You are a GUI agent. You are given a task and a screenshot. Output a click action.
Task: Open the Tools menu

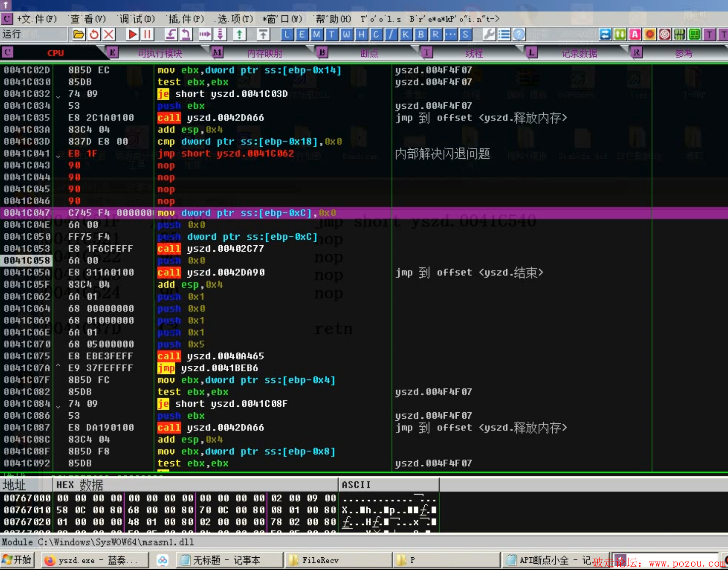click(380, 19)
